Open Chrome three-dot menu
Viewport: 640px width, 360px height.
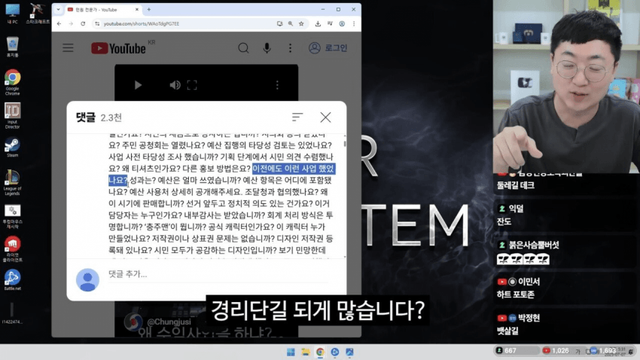[354, 24]
